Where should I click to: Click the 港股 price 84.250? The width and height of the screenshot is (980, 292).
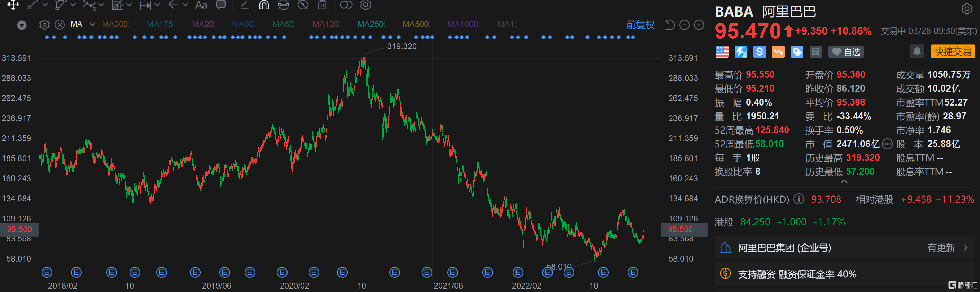(x=755, y=222)
